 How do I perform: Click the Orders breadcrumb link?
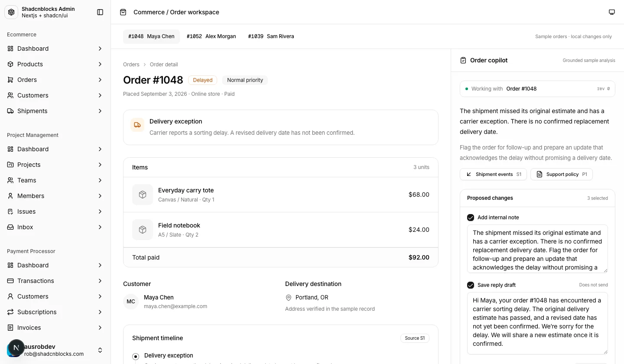coord(131,65)
